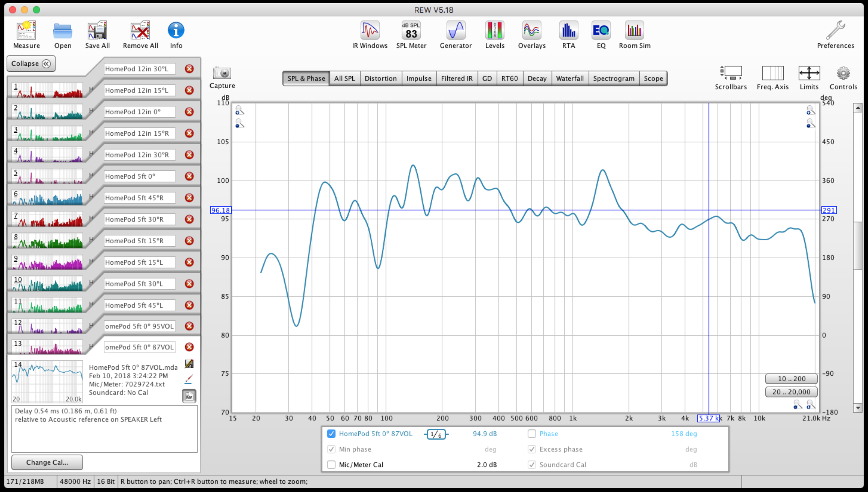This screenshot has height=492, width=868.
Task: Select measurement 7 thumbnail
Action: (47, 219)
